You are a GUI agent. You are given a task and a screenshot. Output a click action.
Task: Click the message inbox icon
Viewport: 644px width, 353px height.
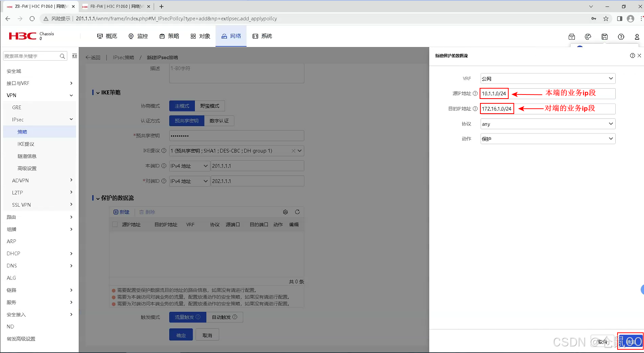pos(572,37)
